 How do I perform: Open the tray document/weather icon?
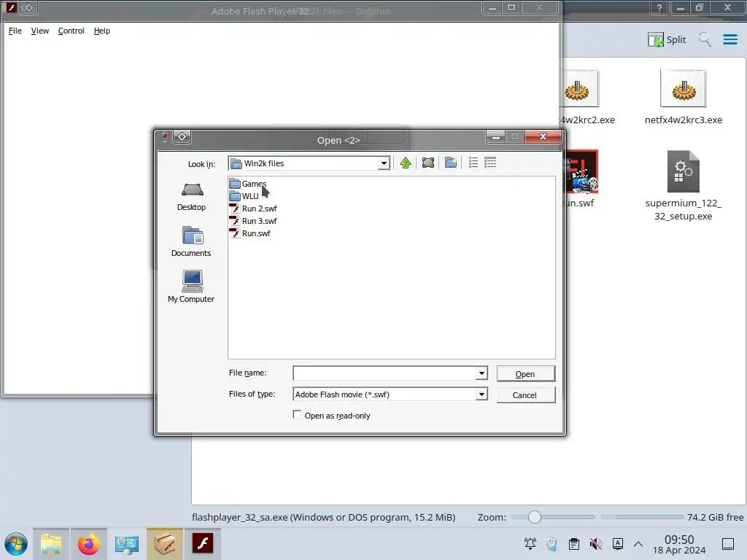(552, 544)
